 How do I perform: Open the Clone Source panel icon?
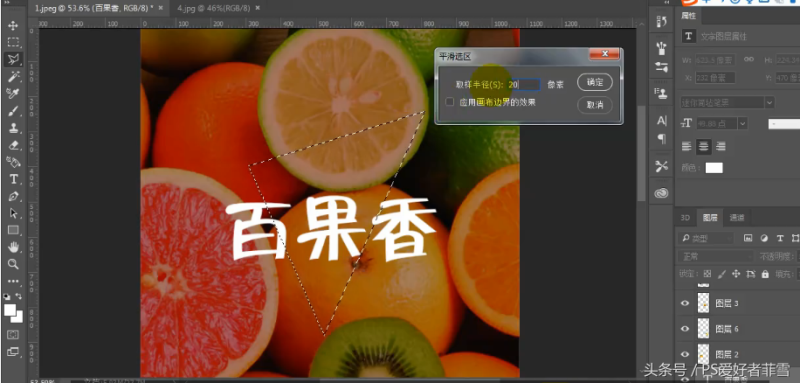click(x=662, y=93)
